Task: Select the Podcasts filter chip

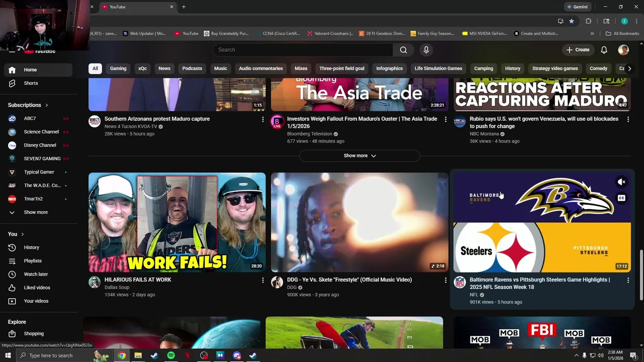Action: (x=192, y=68)
